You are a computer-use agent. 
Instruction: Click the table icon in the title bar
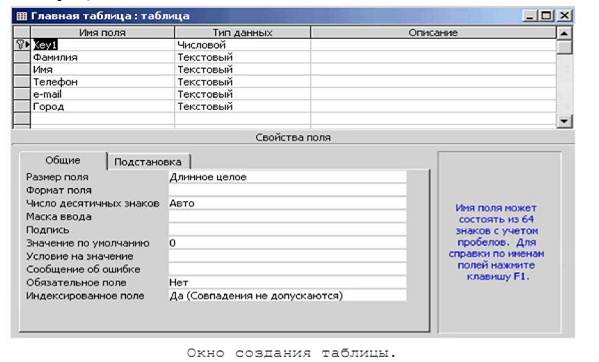(22, 16)
